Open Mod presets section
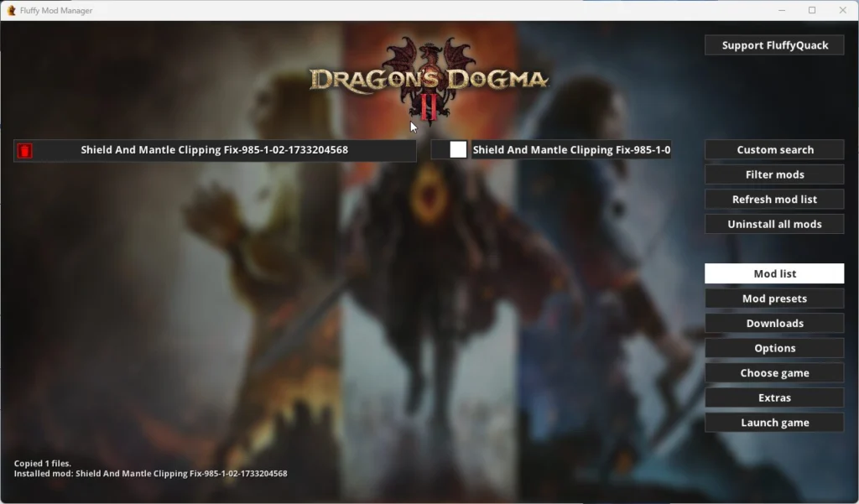 click(x=774, y=299)
